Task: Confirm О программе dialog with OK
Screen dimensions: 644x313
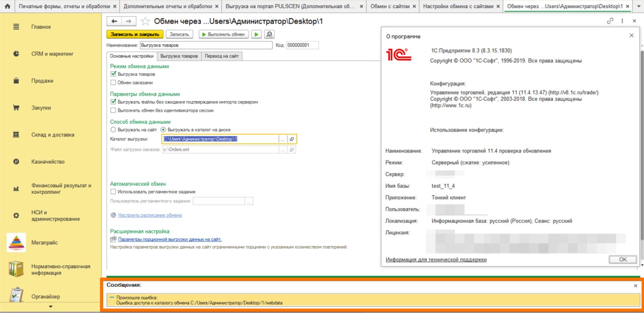Action: pos(623,259)
